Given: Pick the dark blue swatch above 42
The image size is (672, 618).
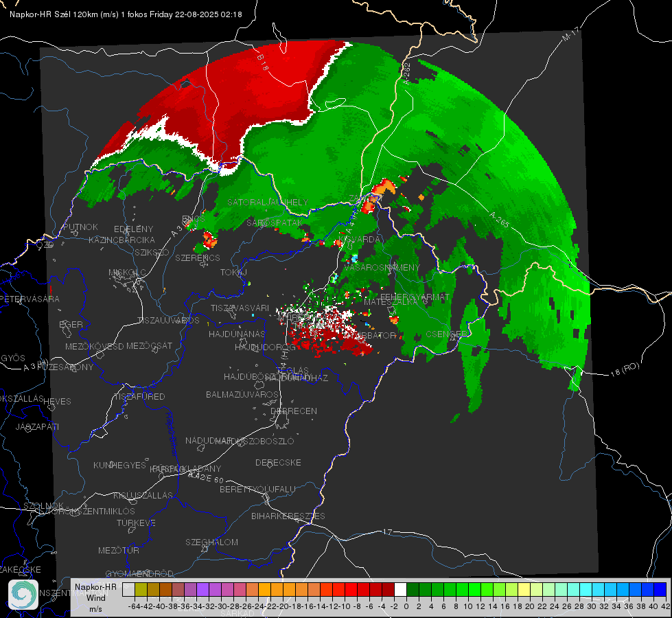Looking at the screenshot, I should click(x=660, y=590).
